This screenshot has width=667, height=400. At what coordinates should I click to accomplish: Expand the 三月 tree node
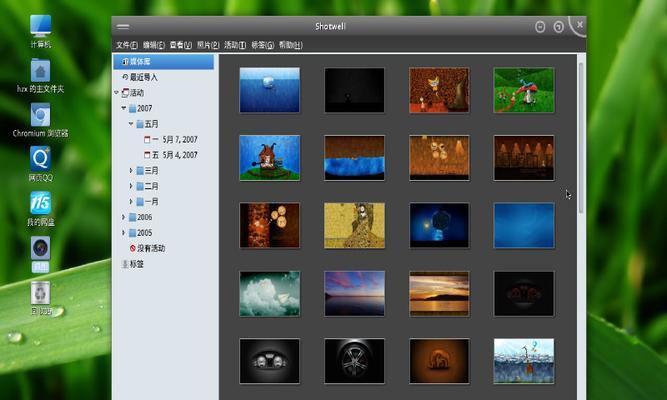coord(131,170)
